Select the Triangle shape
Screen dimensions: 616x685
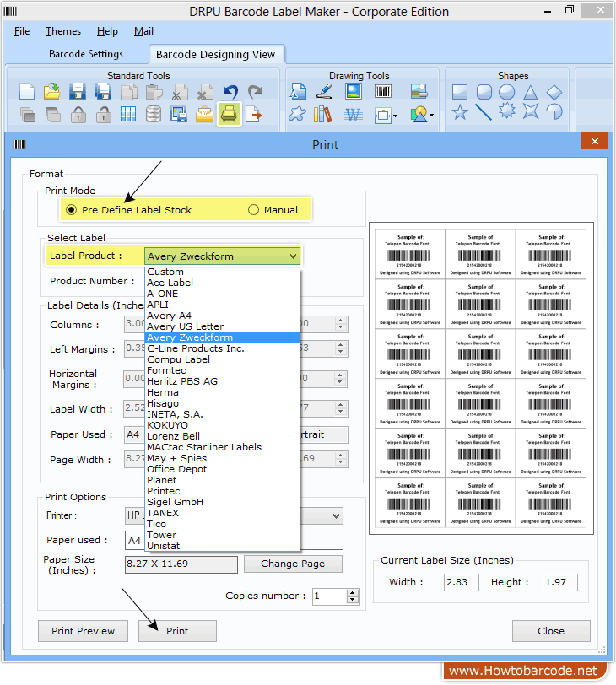(x=531, y=92)
